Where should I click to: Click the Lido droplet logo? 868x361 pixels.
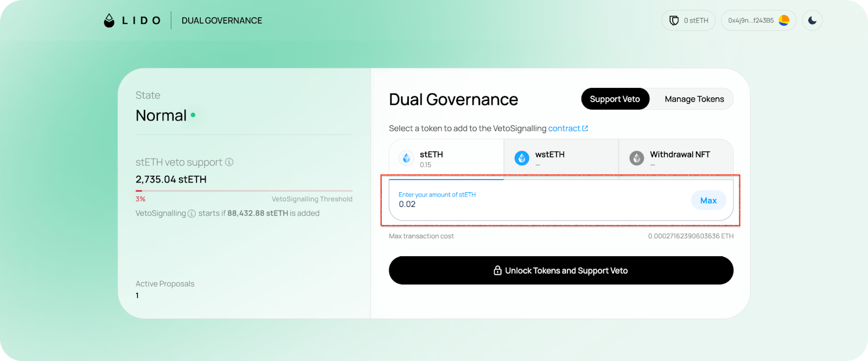click(109, 21)
